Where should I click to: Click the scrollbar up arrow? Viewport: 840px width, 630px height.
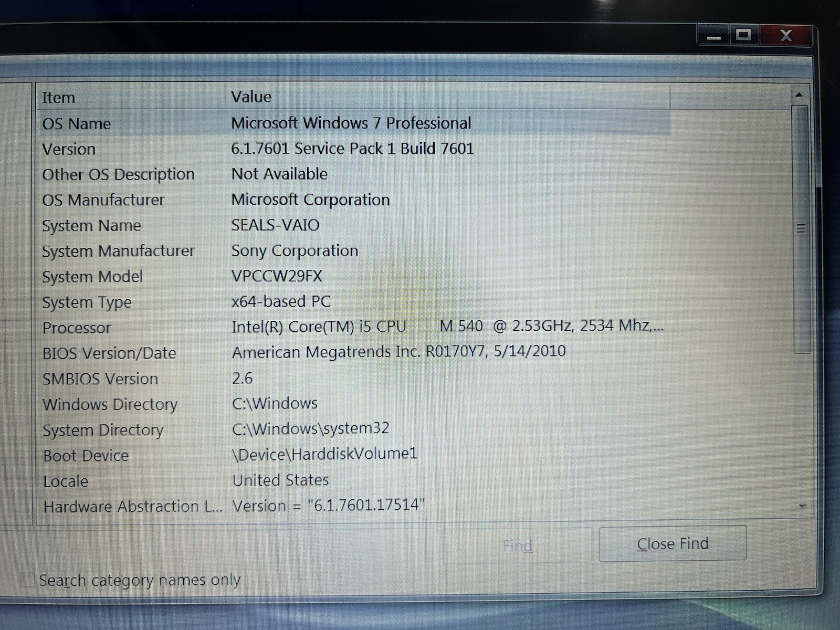tap(799, 94)
